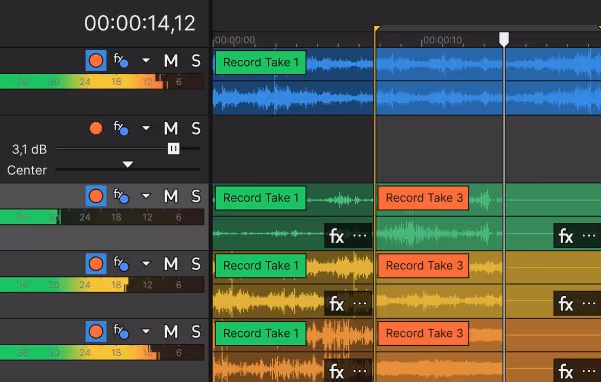Open track fx on the blue track

(121, 61)
